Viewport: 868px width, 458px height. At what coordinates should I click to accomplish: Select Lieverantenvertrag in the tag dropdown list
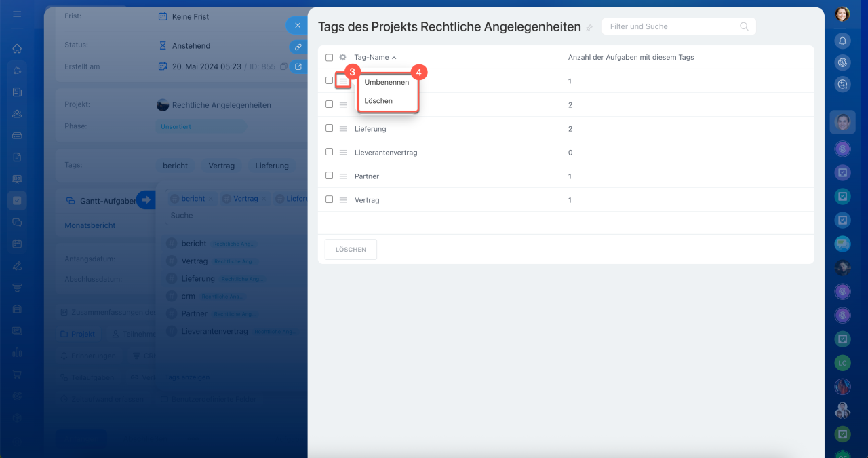tap(214, 332)
